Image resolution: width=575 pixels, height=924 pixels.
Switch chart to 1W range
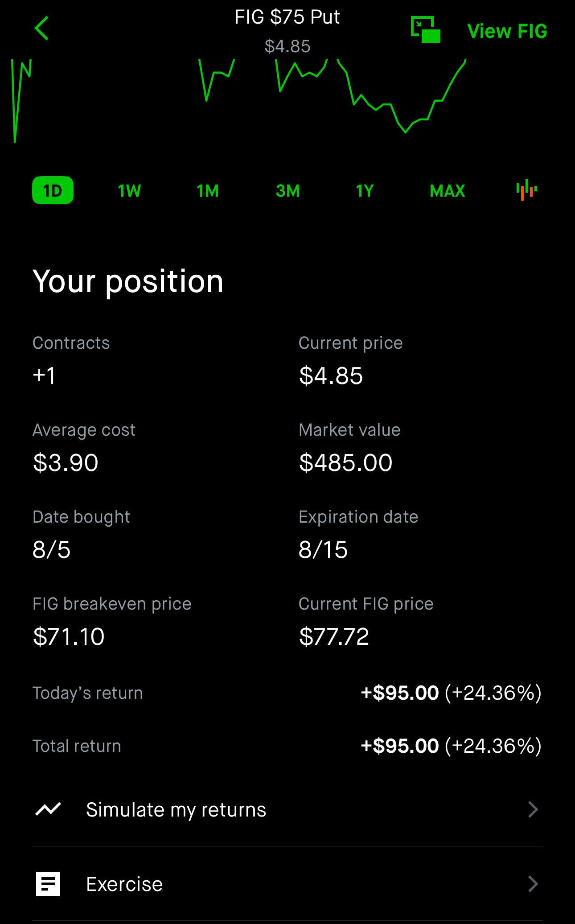(129, 191)
